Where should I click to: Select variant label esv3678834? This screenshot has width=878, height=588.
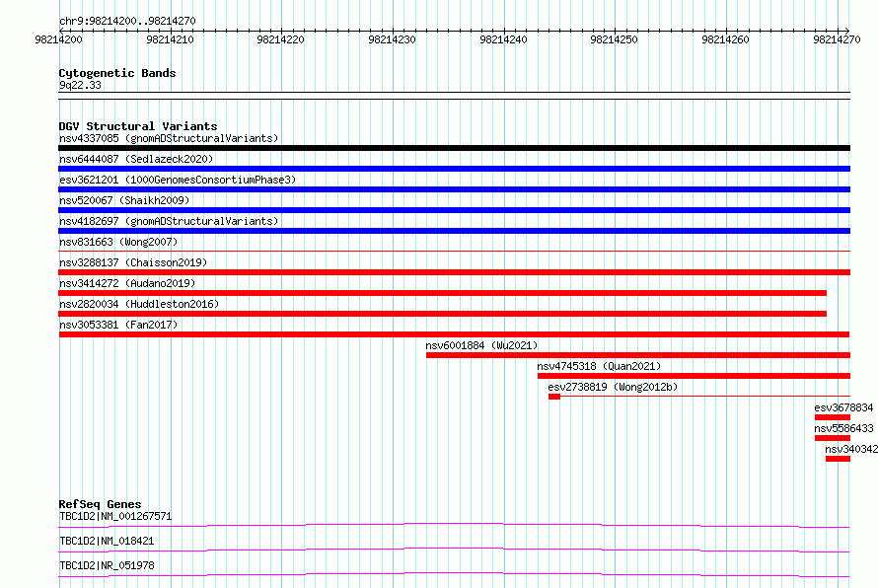tap(843, 407)
